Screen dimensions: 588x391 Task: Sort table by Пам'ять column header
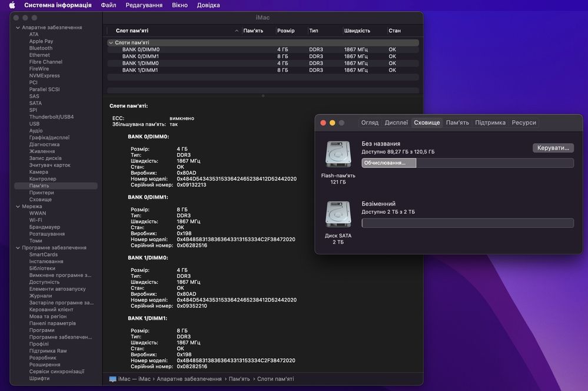click(x=253, y=31)
